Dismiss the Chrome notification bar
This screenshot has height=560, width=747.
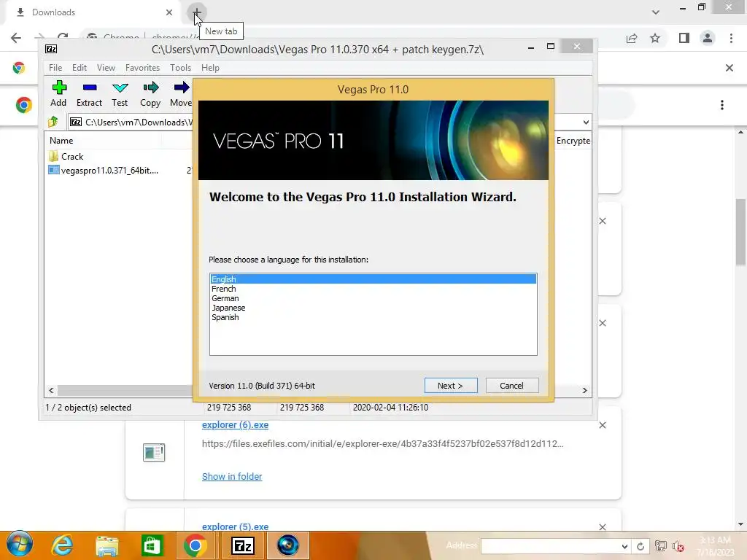pyautogui.click(x=729, y=68)
